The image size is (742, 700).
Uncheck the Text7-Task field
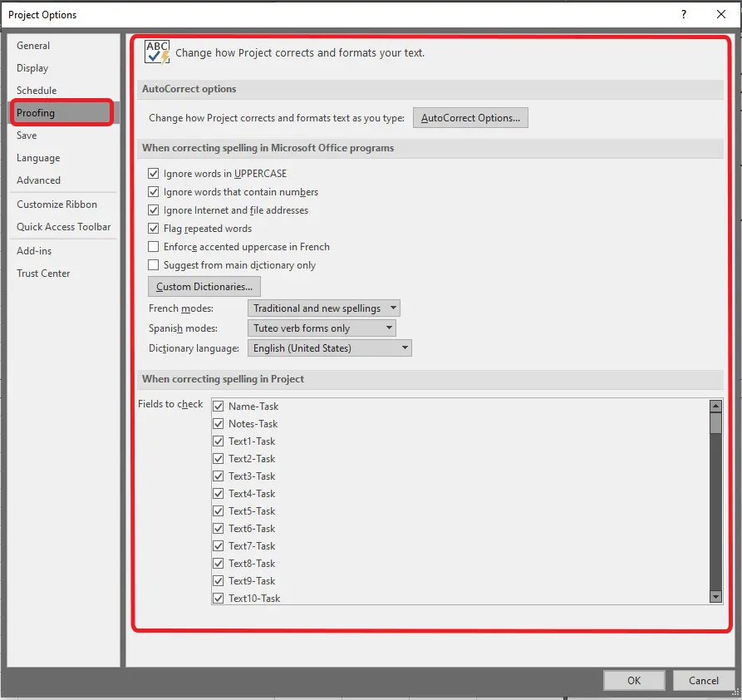219,546
